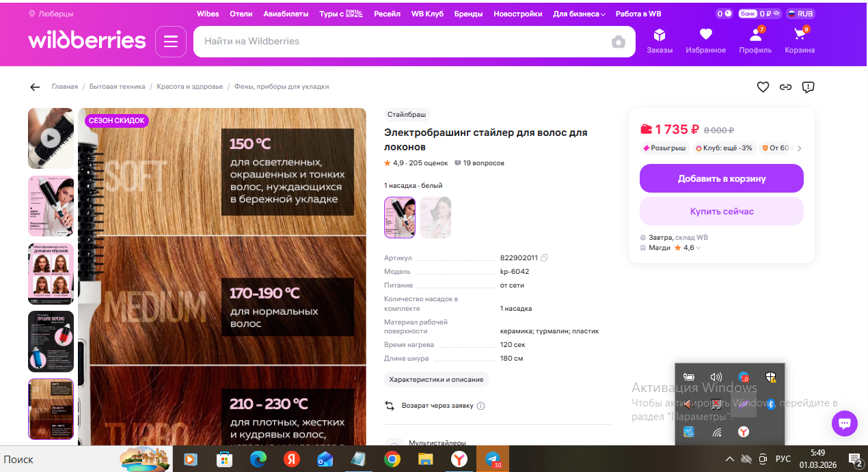Click Добавить в корзину button
Screen dimensions: 868x472
[722, 178]
